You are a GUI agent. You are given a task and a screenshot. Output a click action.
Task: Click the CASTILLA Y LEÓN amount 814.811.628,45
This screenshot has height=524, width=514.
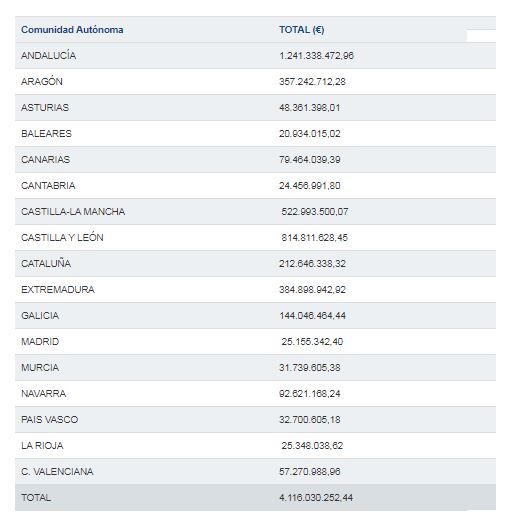tap(314, 238)
